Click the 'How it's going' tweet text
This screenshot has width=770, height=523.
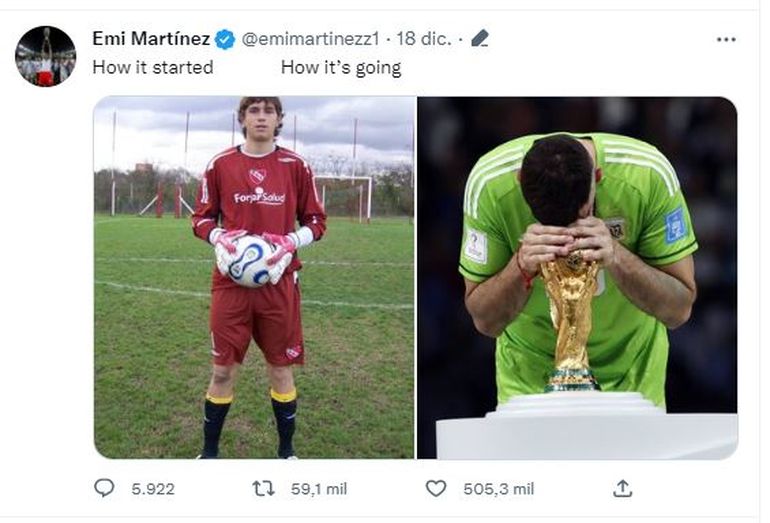coord(340,68)
